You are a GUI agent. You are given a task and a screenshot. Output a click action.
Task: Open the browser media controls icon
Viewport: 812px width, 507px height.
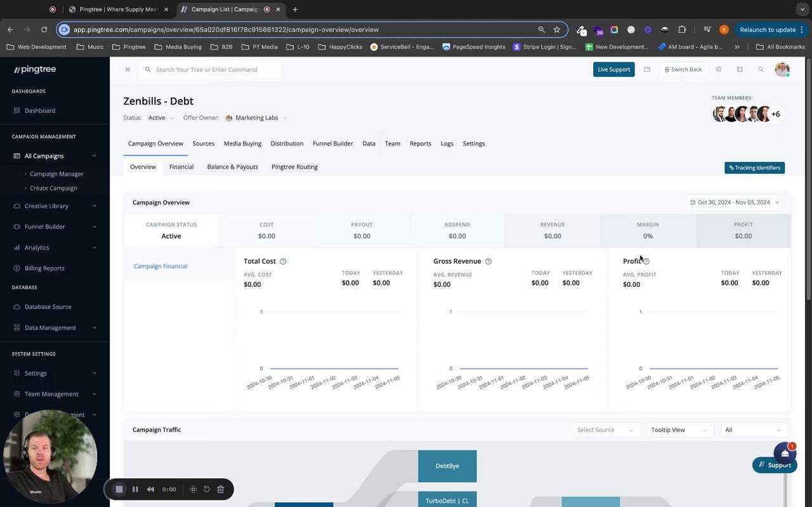click(707, 29)
